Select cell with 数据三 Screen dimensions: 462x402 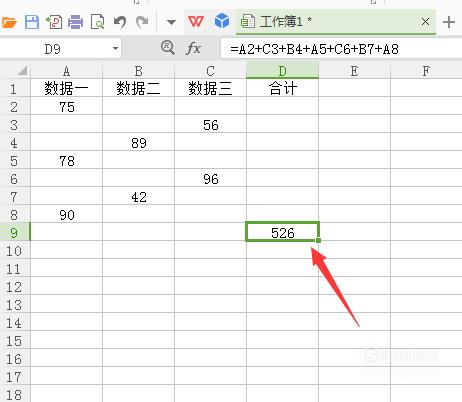(210, 89)
